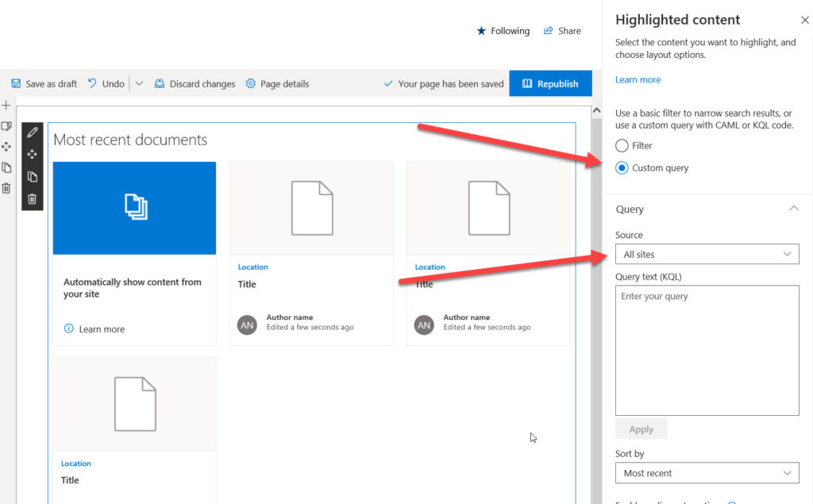Click the duplicate icon on the dark web part toolbar
Screen dimensions: 813x504
pos(33,177)
